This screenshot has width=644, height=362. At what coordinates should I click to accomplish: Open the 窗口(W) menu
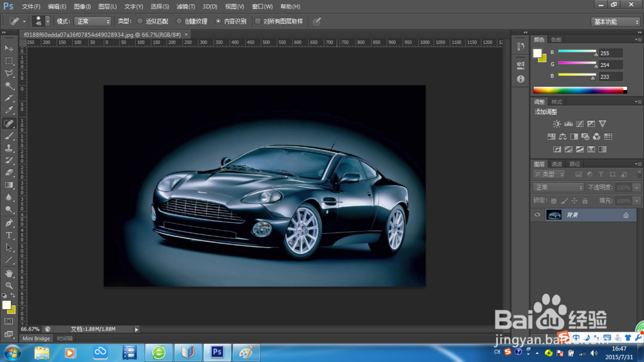pos(262,6)
